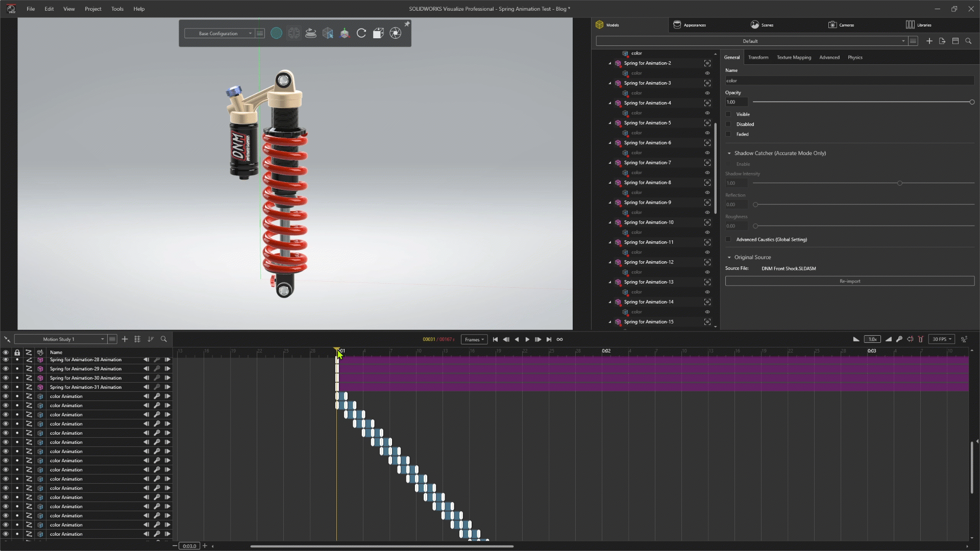The height and width of the screenshot is (551, 980).
Task: Step to the next frame
Action: point(538,339)
